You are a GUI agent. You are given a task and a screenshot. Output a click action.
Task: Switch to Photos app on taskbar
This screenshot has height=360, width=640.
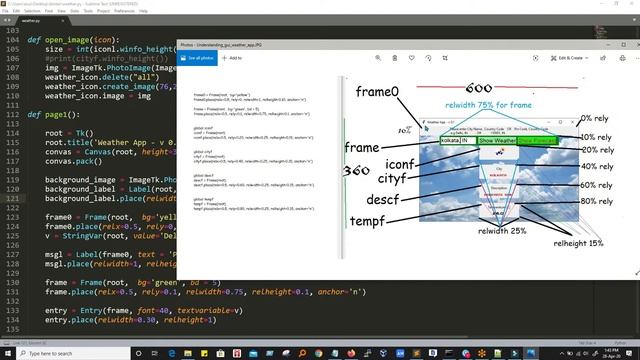(531, 353)
